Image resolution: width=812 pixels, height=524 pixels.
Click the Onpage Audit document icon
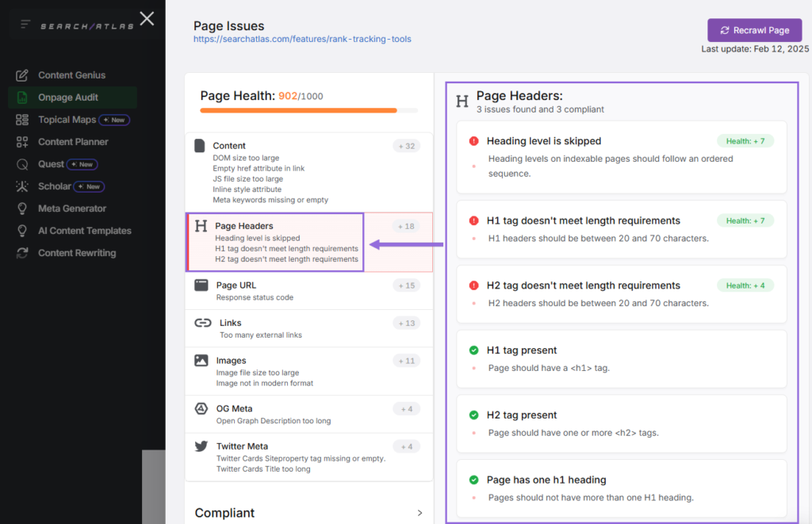pyautogui.click(x=21, y=98)
